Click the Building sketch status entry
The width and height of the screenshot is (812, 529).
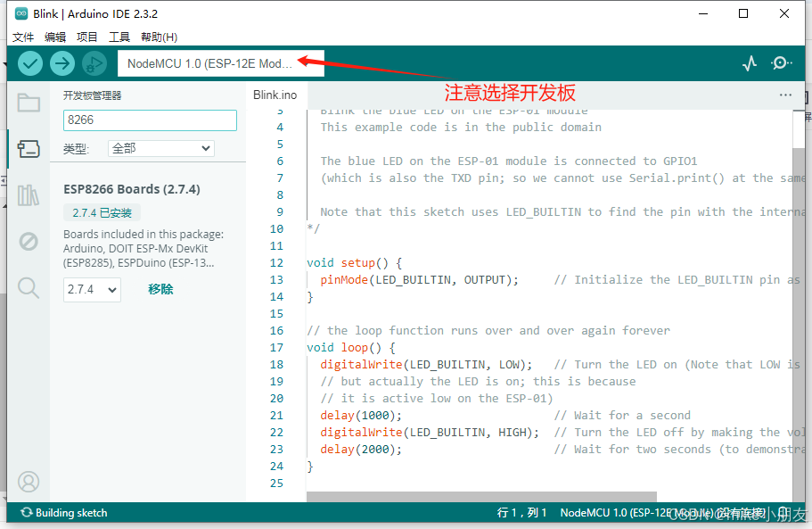pyautogui.click(x=63, y=513)
